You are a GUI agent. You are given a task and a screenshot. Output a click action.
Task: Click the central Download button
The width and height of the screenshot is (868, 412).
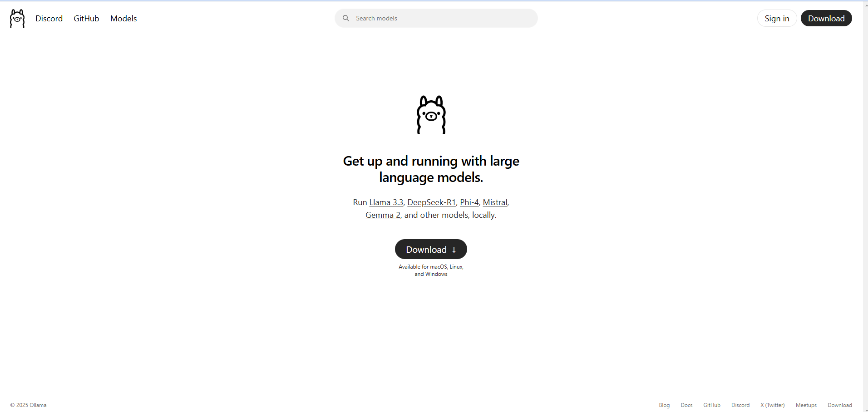click(x=431, y=249)
